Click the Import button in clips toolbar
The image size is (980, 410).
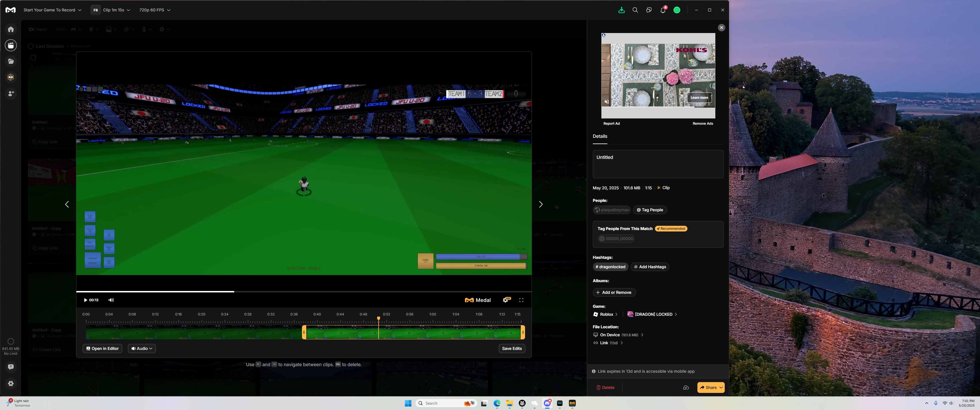38,29
